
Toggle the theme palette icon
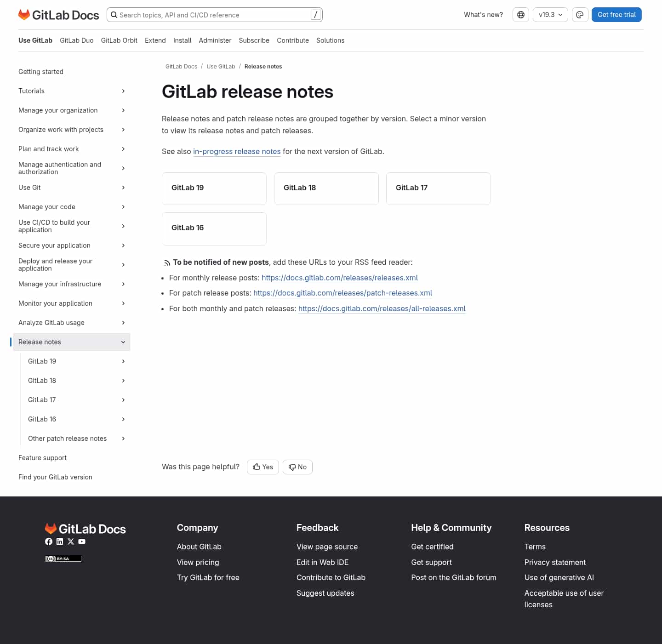580,15
